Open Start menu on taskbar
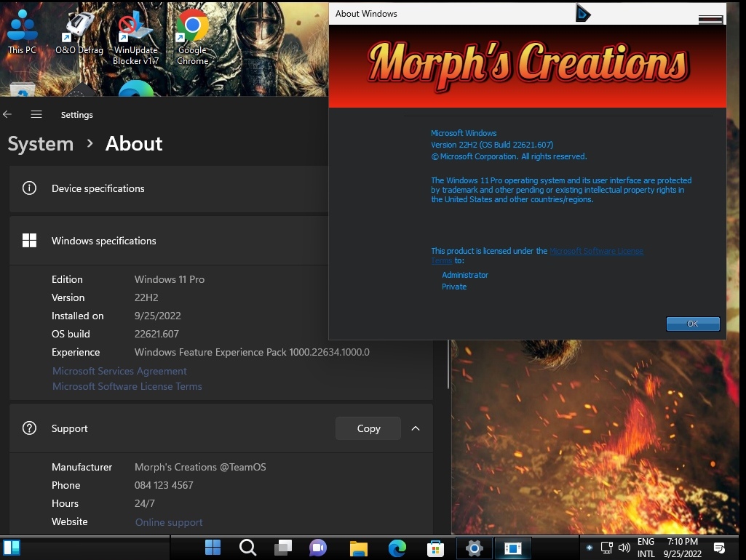746x560 pixels. tap(213, 548)
